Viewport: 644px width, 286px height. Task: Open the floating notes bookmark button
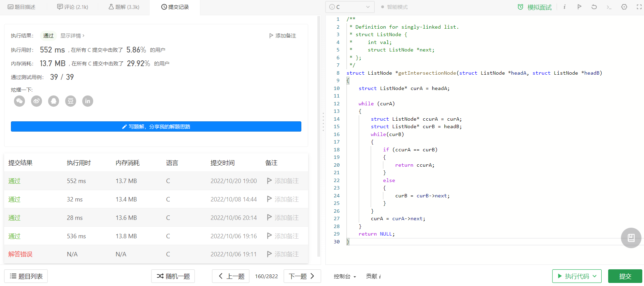pos(631,238)
